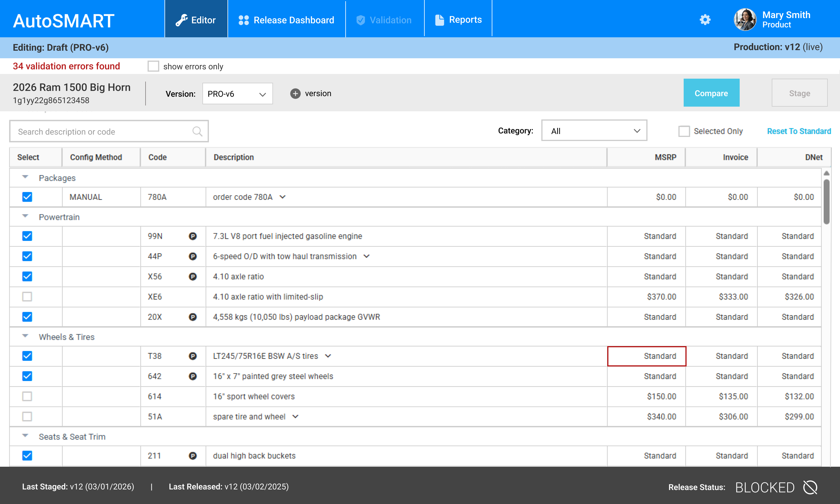The width and height of the screenshot is (840, 504).
Task: Click the settings gear icon
Action: click(x=705, y=20)
